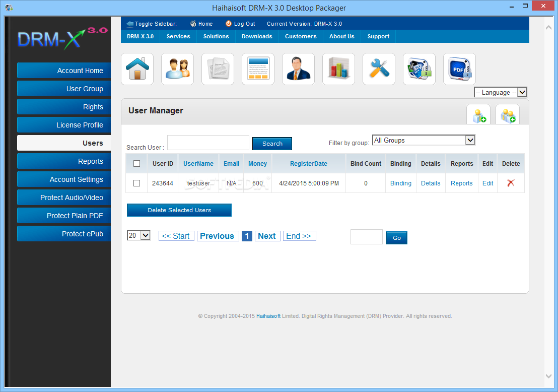Open the Downloads menu
Screen dimensions: 558x392
(257, 36)
